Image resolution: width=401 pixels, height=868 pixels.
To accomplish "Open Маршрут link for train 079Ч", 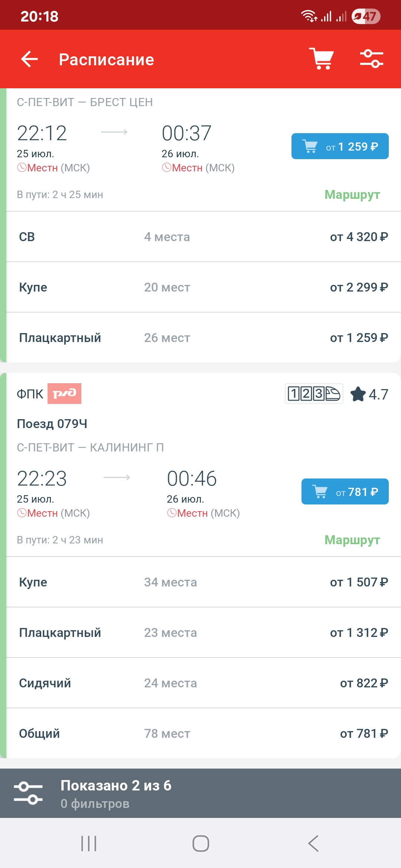I will 352,540.
